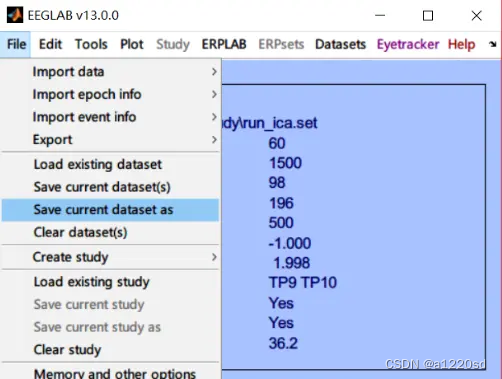Choose Save current dataset(s)
Image resolution: width=502 pixels, height=379 pixels.
(110, 187)
